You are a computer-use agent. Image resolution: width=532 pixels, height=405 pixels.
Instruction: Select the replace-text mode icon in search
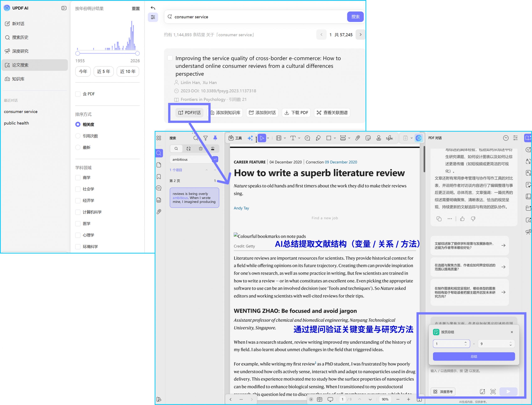[x=188, y=149]
